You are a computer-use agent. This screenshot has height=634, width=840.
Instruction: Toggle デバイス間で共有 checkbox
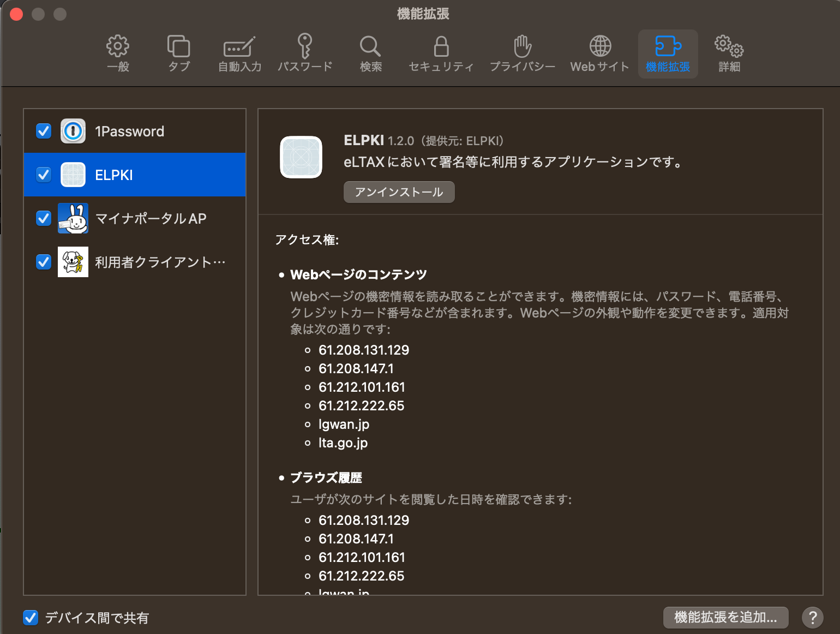[x=31, y=618]
